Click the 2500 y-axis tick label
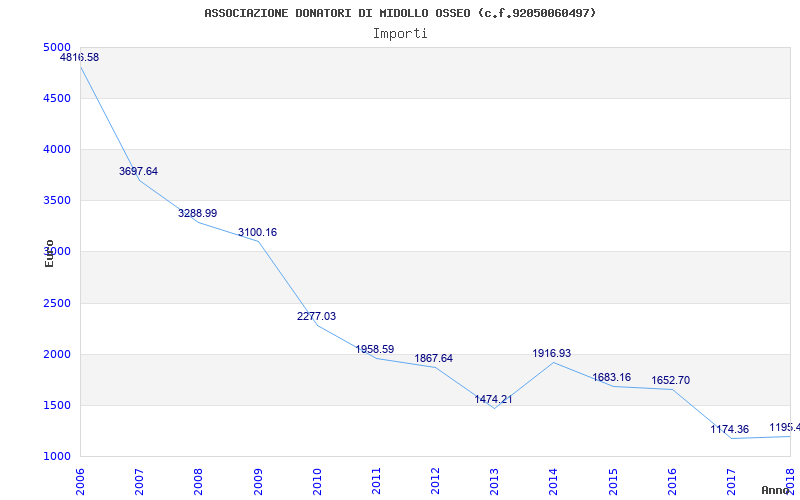 point(57,304)
